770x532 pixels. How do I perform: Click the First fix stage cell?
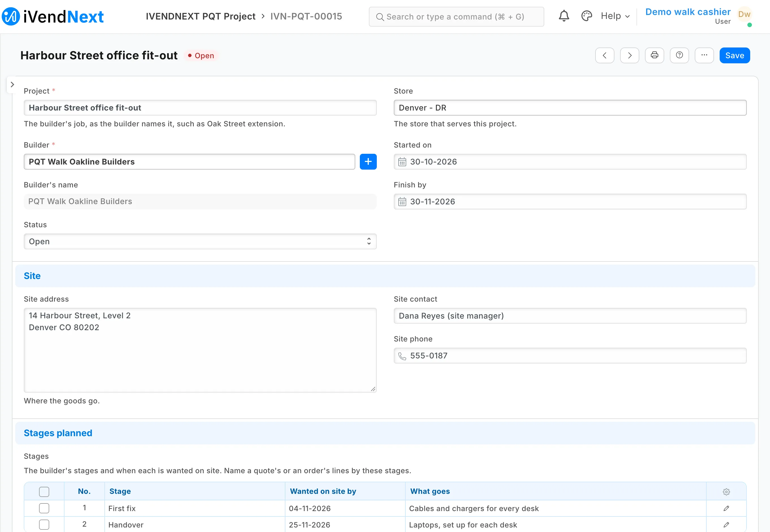pyautogui.click(x=195, y=508)
